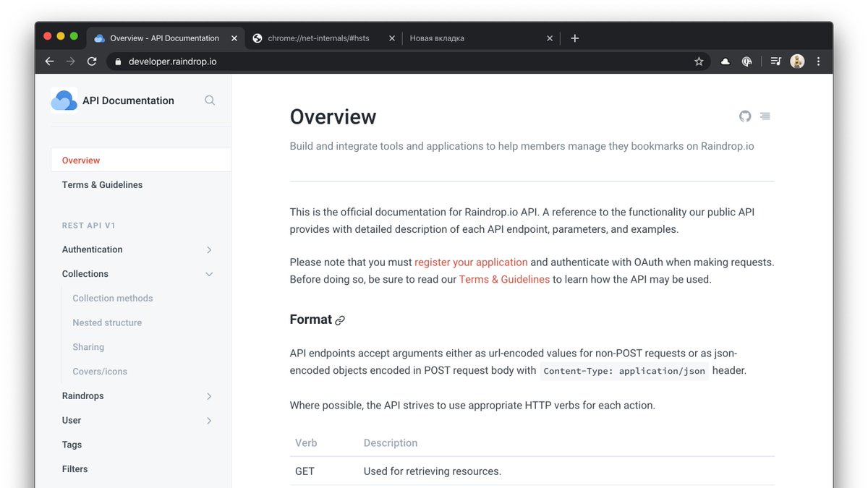
Task: Open a new browser tab
Action: coord(574,38)
